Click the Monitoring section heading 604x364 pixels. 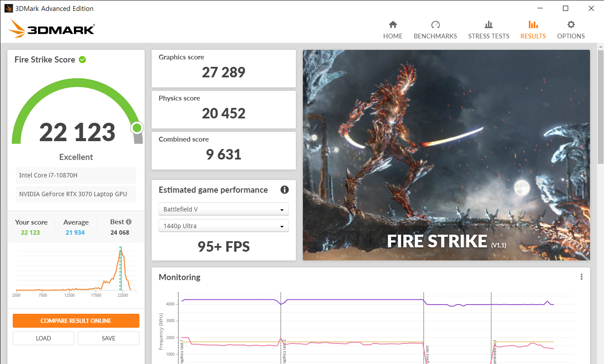coord(180,277)
